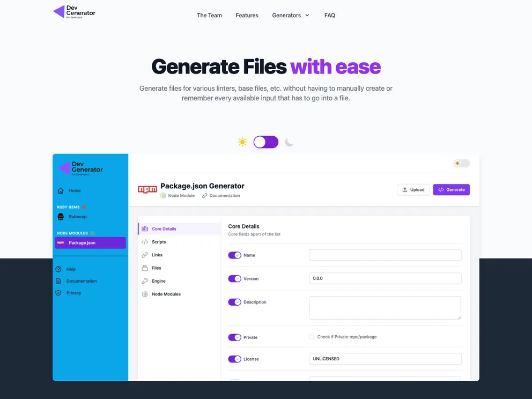Viewport: 532px width, 399px height.
Task: Expand the Generators dropdown menu
Action: pos(291,16)
